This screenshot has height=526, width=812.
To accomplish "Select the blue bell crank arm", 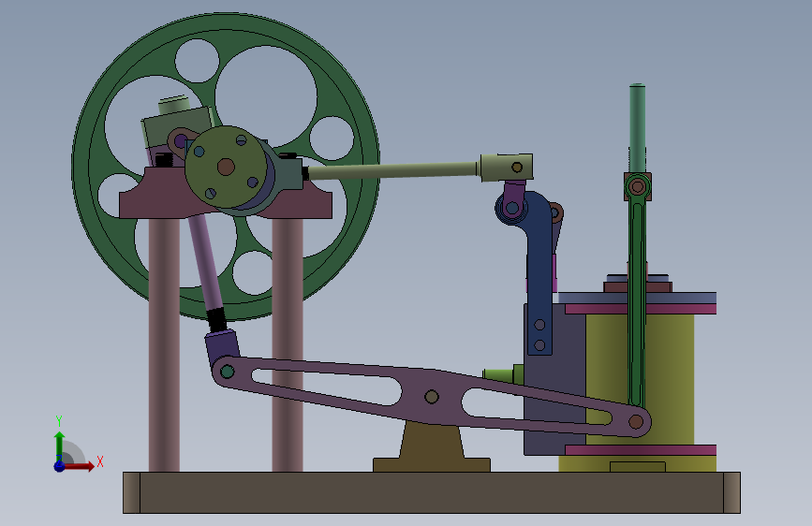I will click(x=539, y=280).
